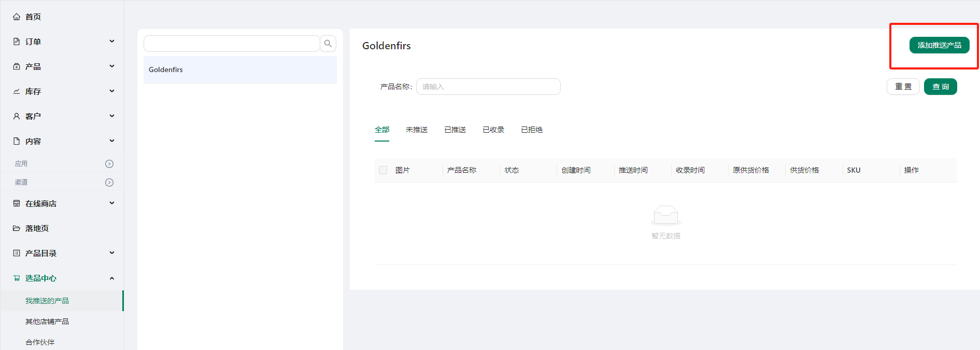Screen dimensions: 980x350
Task: Switch to the 已推送 tab
Action: (x=455, y=130)
